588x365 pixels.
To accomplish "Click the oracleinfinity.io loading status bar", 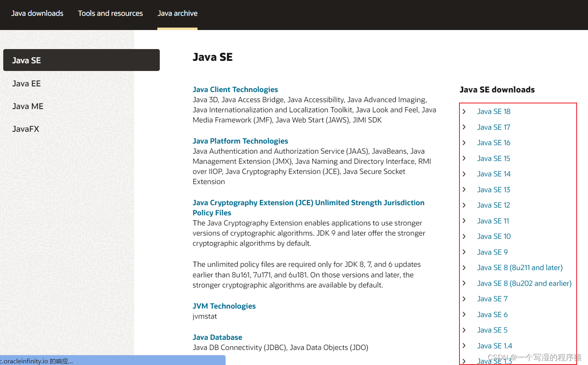I will (x=113, y=360).
